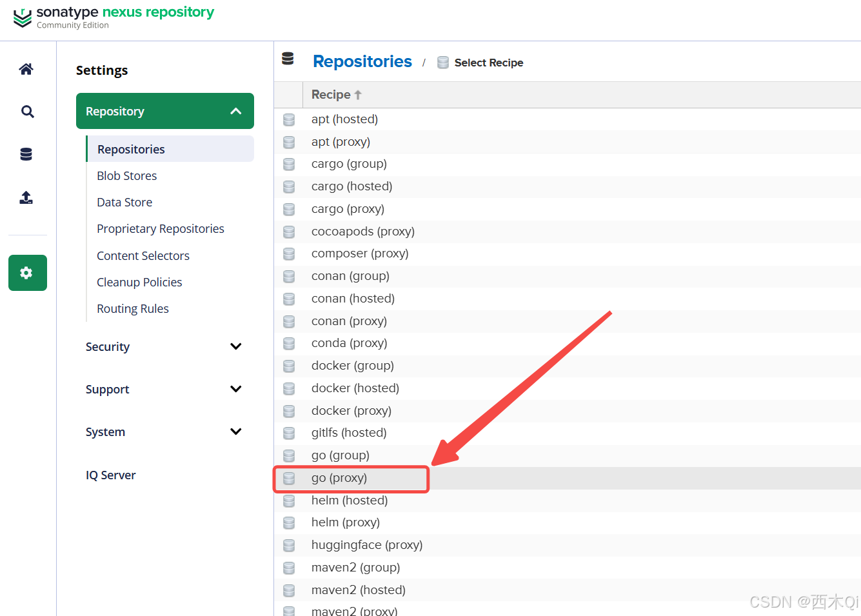Select Repositories in the settings menu
861x616 pixels.
(x=170, y=149)
